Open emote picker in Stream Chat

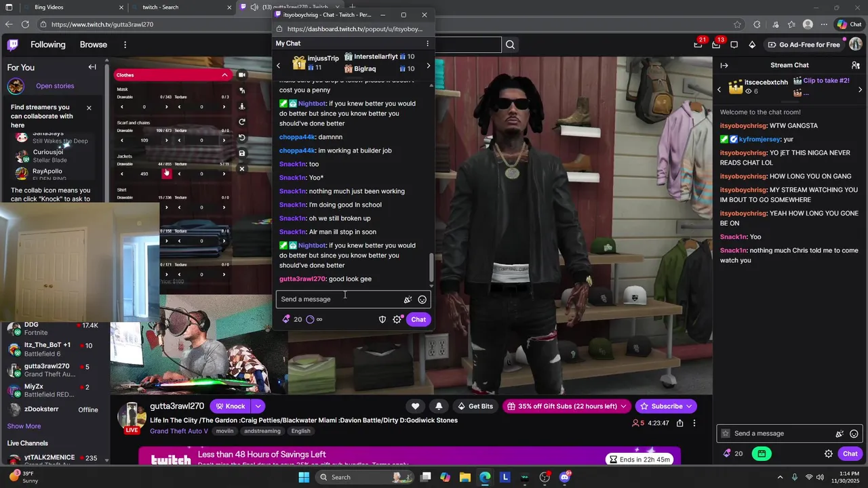pos(854,434)
